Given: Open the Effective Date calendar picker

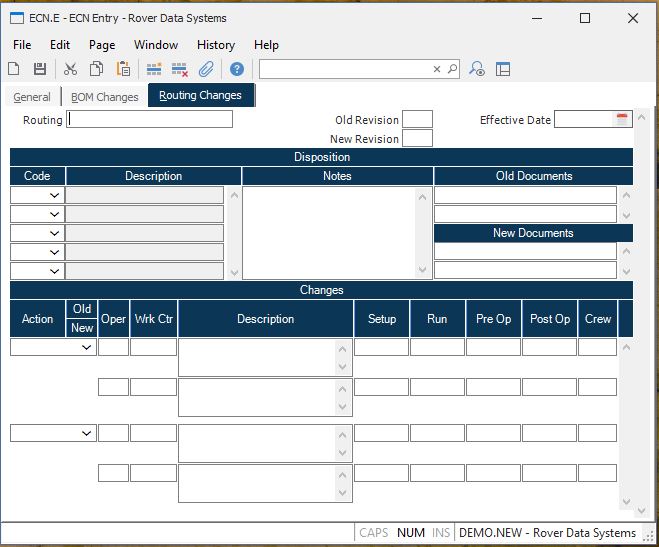Looking at the screenshot, I should [x=622, y=119].
